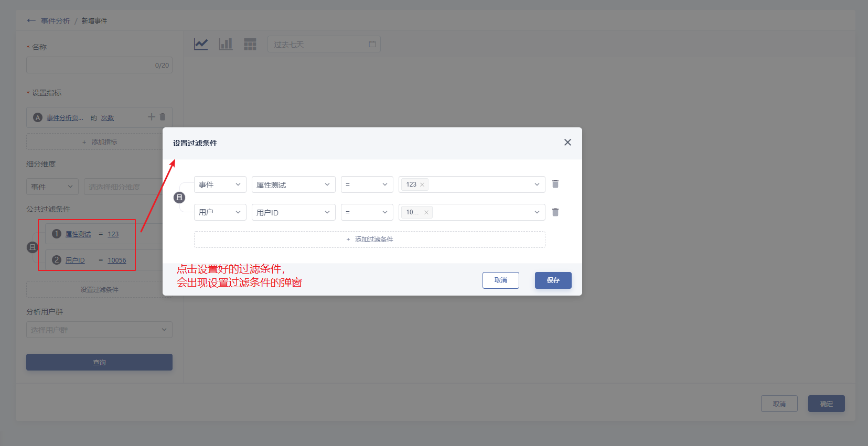Delete the 属性测试 filter row in dialog
Screen dimensions: 868x446
pos(555,184)
